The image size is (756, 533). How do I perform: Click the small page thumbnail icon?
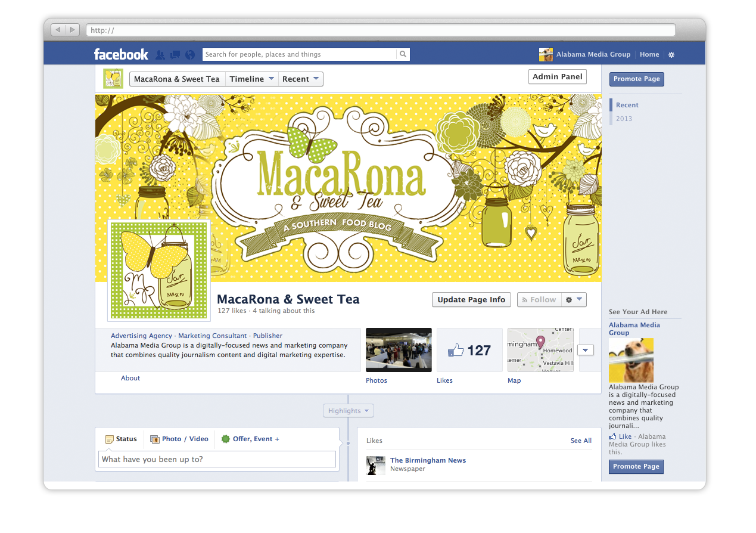tap(113, 79)
